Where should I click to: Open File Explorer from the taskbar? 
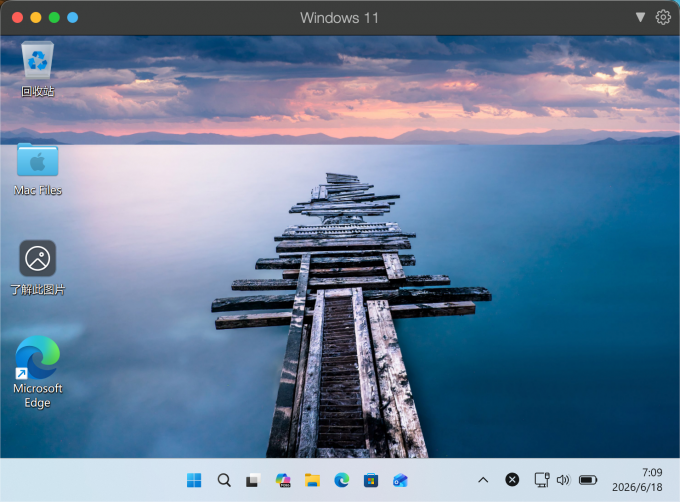312,480
